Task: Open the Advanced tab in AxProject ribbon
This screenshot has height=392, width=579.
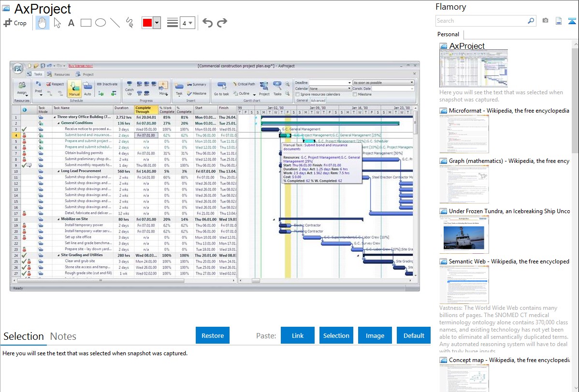Action: 318,101
